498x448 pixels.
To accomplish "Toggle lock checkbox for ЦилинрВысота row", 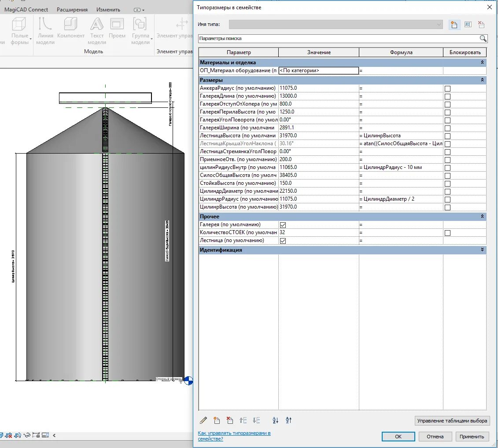I will (x=447, y=208).
